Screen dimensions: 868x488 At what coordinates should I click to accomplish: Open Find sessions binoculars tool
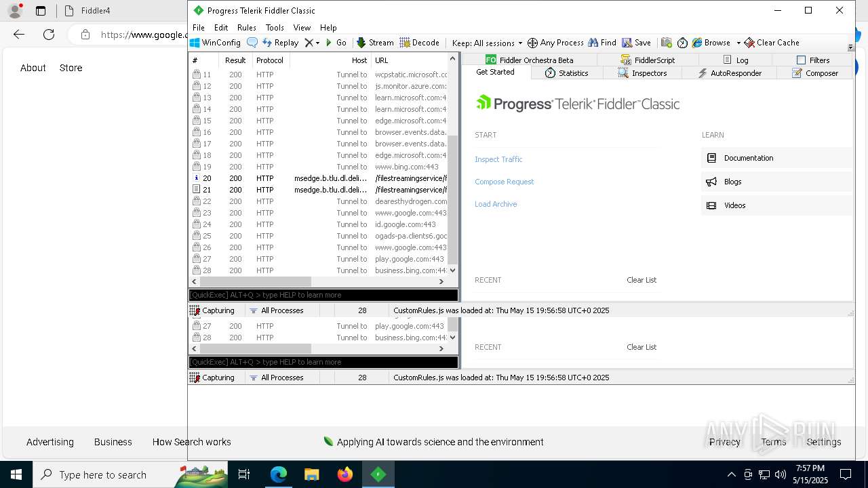tap(602, 43)
